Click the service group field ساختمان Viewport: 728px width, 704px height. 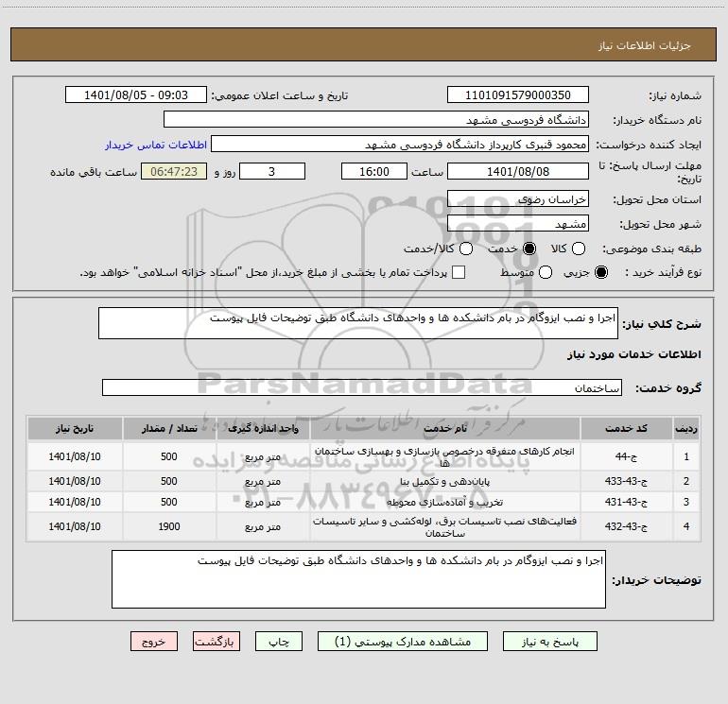[362, 387]
